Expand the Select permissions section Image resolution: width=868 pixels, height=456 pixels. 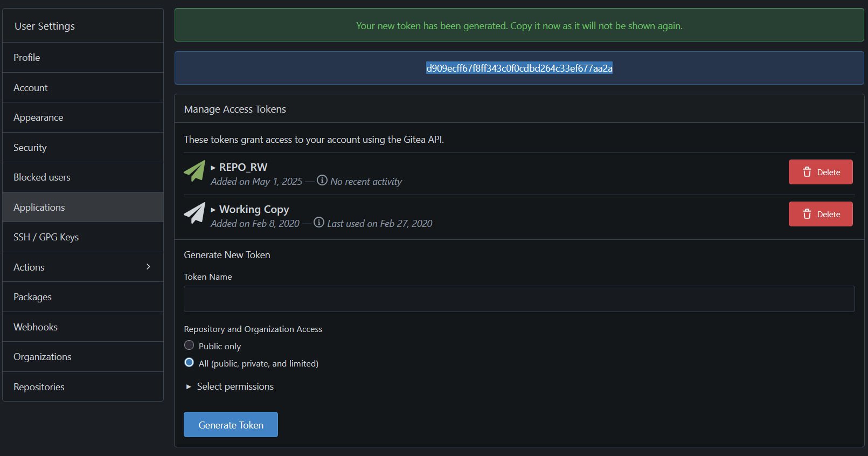189,386
